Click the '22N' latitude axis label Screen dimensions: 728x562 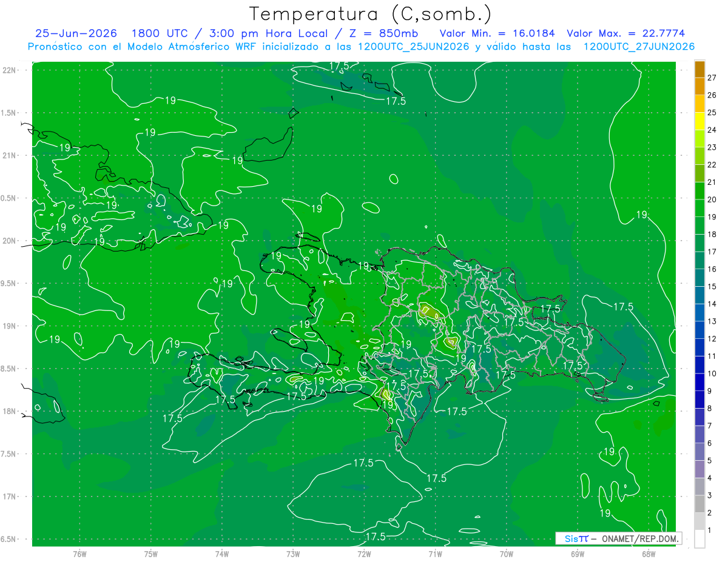[10, 70]
